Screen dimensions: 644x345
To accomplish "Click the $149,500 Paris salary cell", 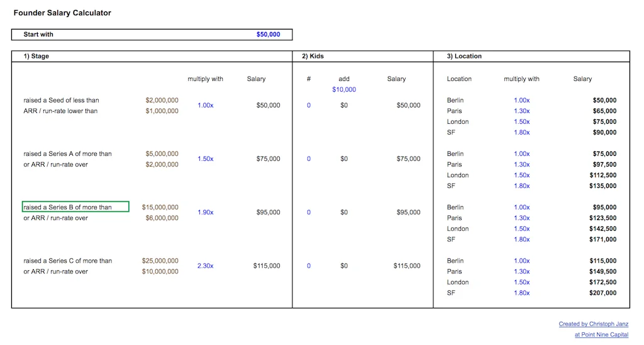I will (602, 271).
